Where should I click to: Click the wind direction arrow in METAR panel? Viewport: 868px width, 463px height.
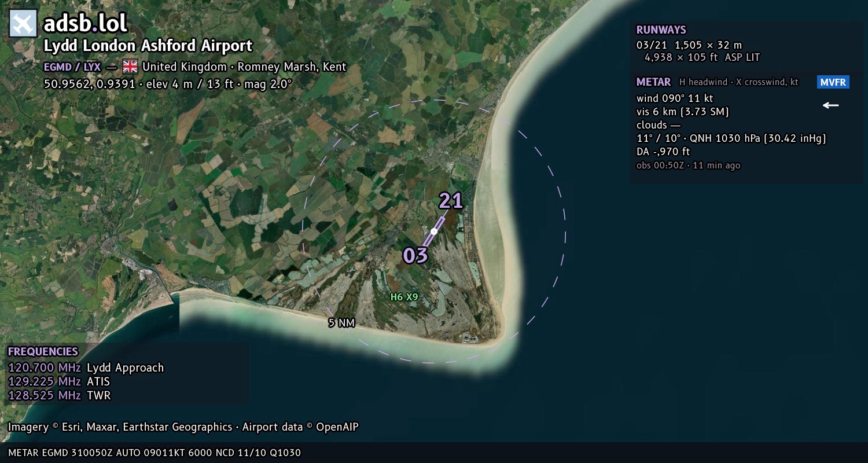click(x=831, y=105)
